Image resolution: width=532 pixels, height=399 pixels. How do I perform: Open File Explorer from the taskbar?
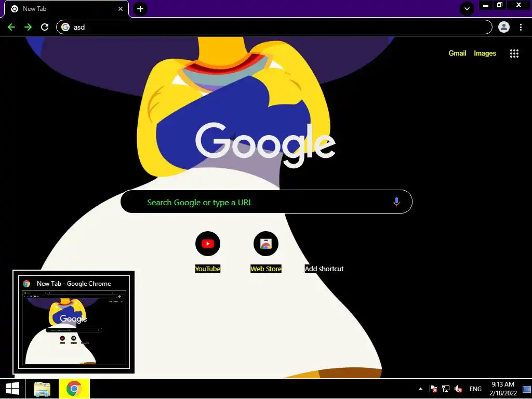coord(42,389)
